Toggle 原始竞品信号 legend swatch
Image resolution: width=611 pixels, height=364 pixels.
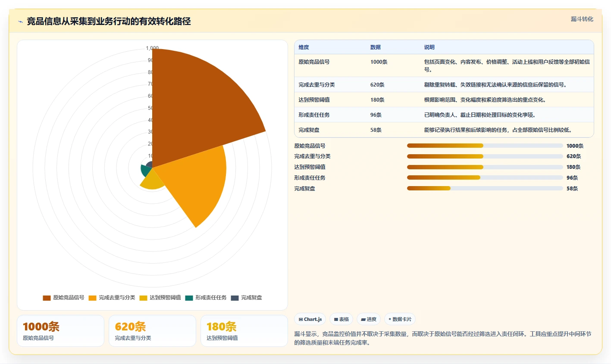[x=47, y=298]
